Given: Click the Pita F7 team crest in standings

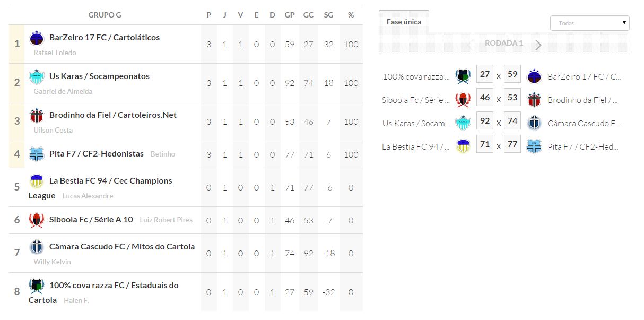Looking at the screenshot, I should tap(36, 154).
